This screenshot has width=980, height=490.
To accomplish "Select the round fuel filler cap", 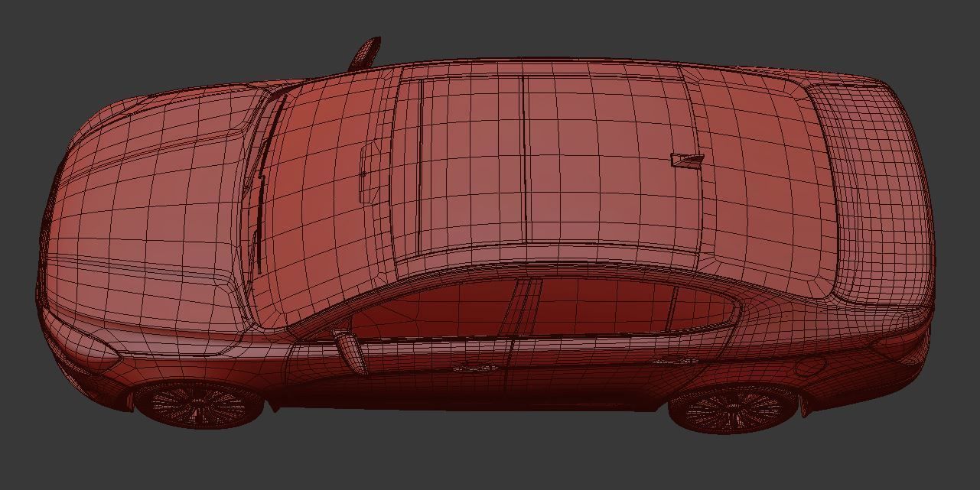I will [810, 366].
